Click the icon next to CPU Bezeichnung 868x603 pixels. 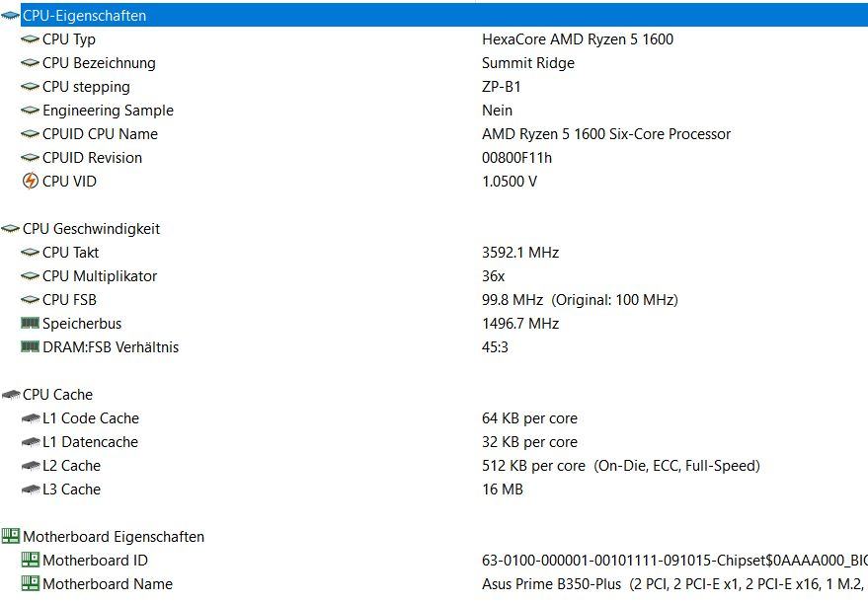pyautogui.click(x=30, y=63)
